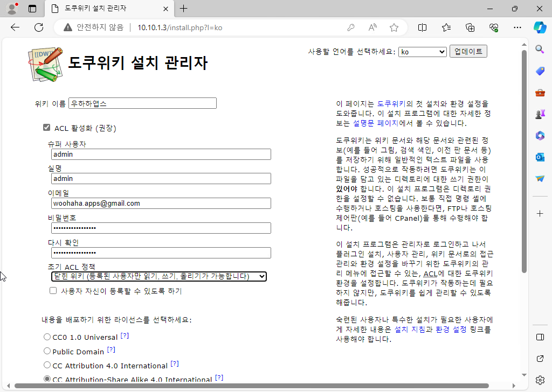
Task: Close the 도쿠위키 설치 관리자 tab
Action: pyautogui.click(x=165, y=9)
